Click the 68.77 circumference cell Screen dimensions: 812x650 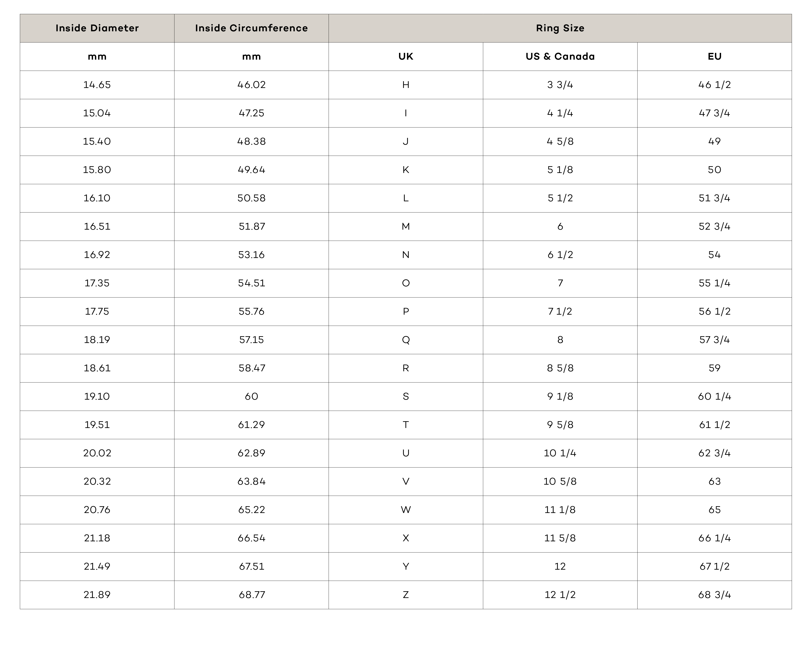click(x=251, y=595)
